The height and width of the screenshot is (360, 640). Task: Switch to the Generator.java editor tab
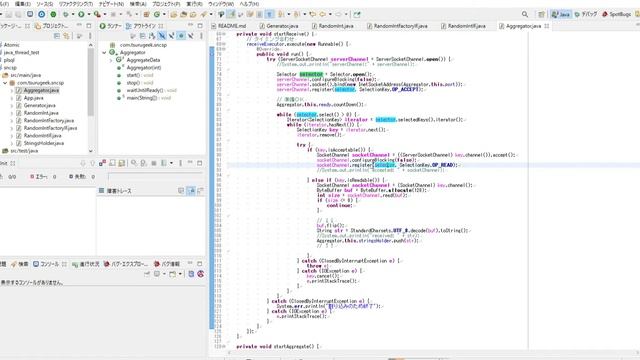[279, 26]
